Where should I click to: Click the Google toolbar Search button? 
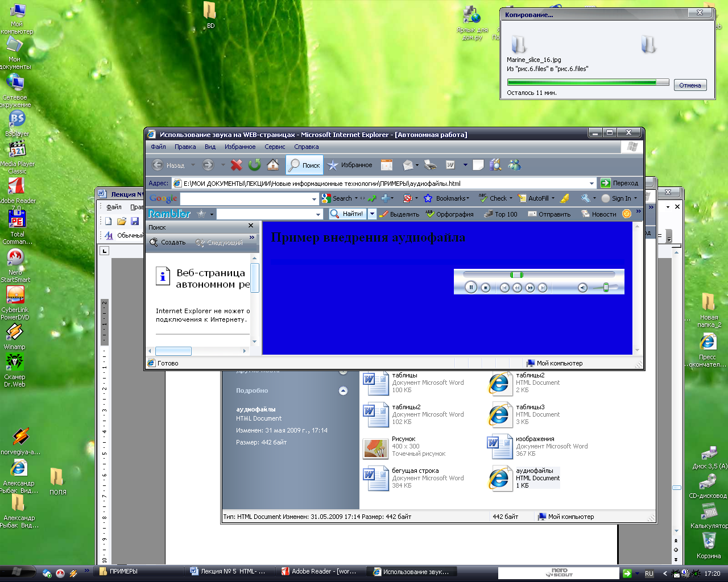click(x=337, y=198)
